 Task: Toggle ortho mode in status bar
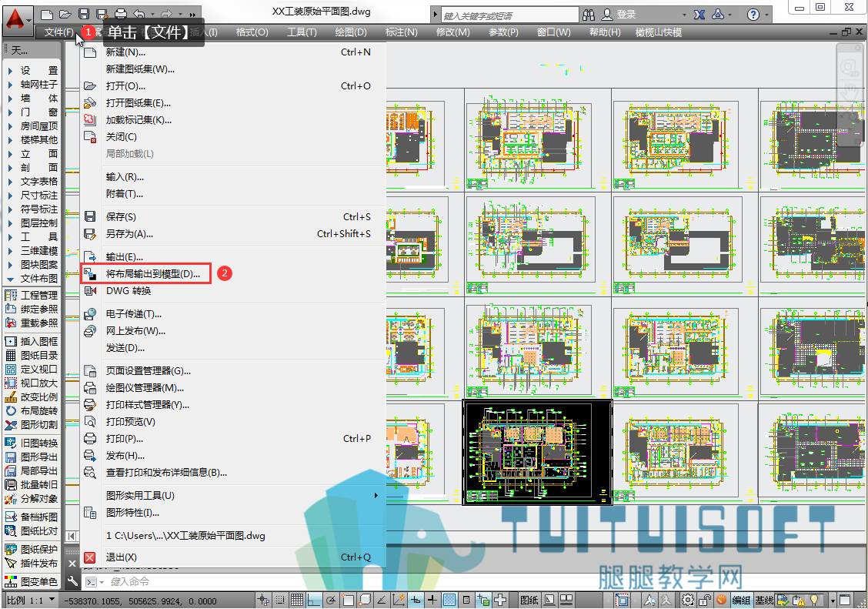314,600
